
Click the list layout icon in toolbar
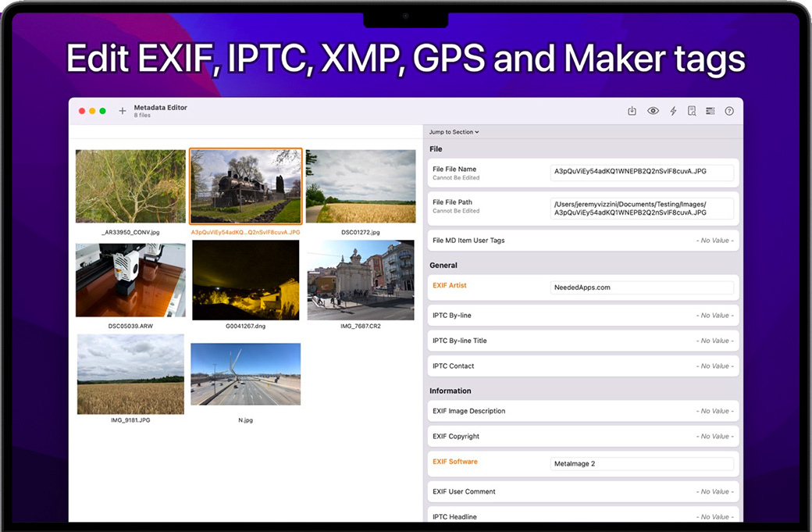(710, 111)
